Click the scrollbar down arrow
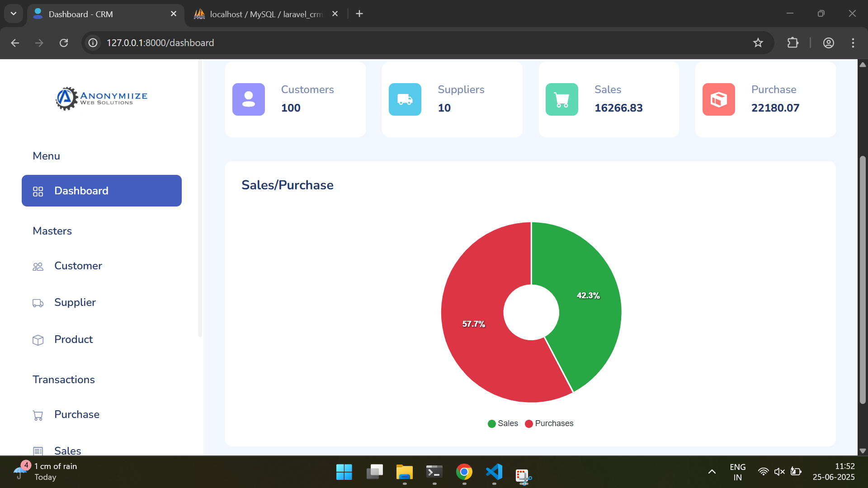 point(863,450)
